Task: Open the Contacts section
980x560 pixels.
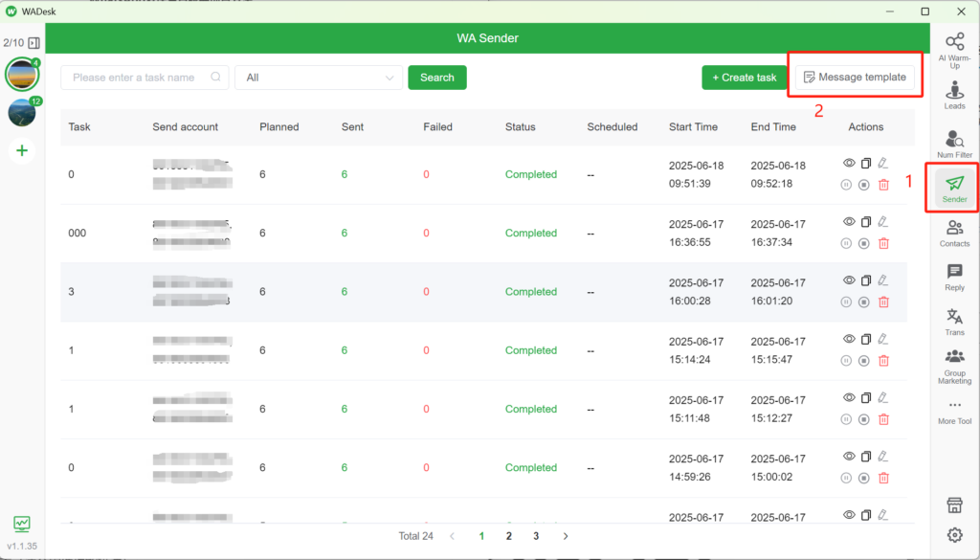Action: coord(954,234)
